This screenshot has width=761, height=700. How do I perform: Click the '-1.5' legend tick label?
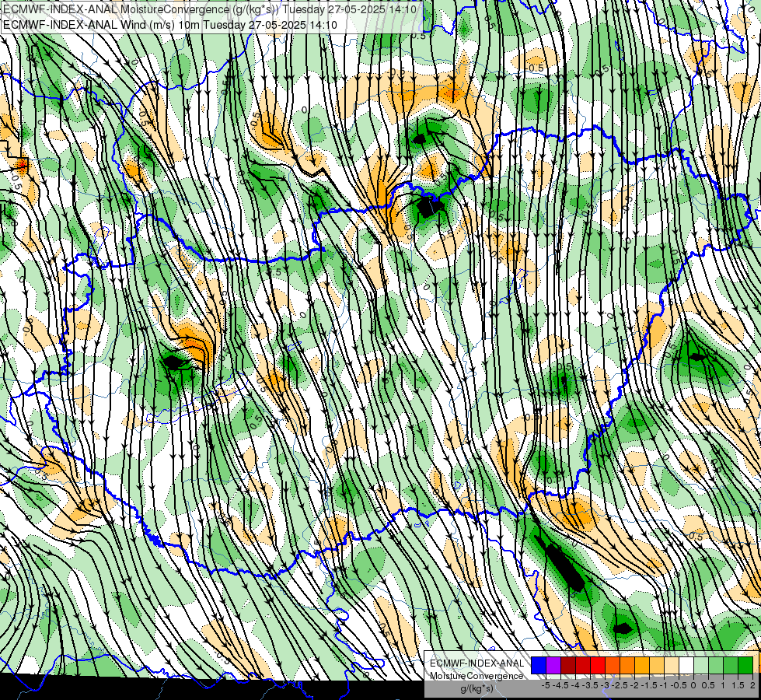pyautogui.click(x=649, y=685)
